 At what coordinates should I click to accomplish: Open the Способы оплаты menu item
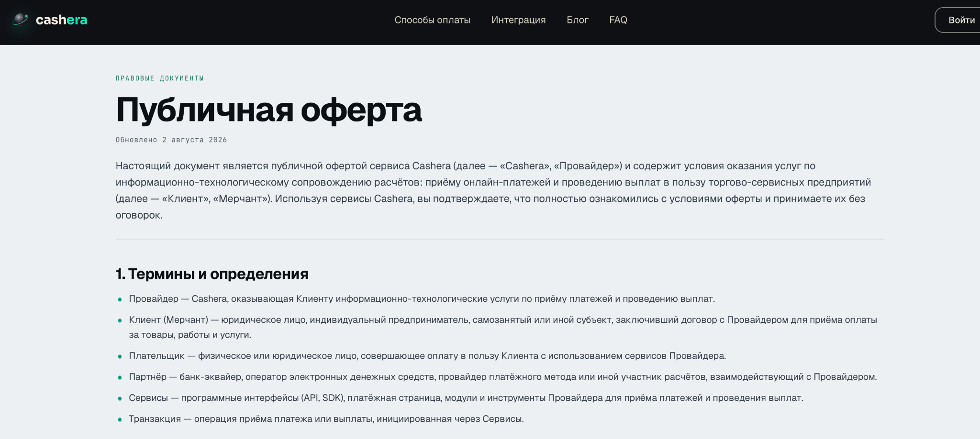pyautogui.click(x=432, y=20)
